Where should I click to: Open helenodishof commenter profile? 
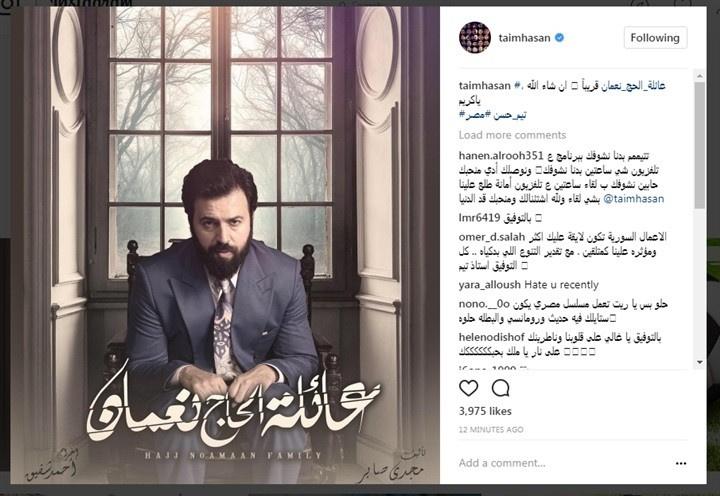pyautogui.click(x=491, y=338)
